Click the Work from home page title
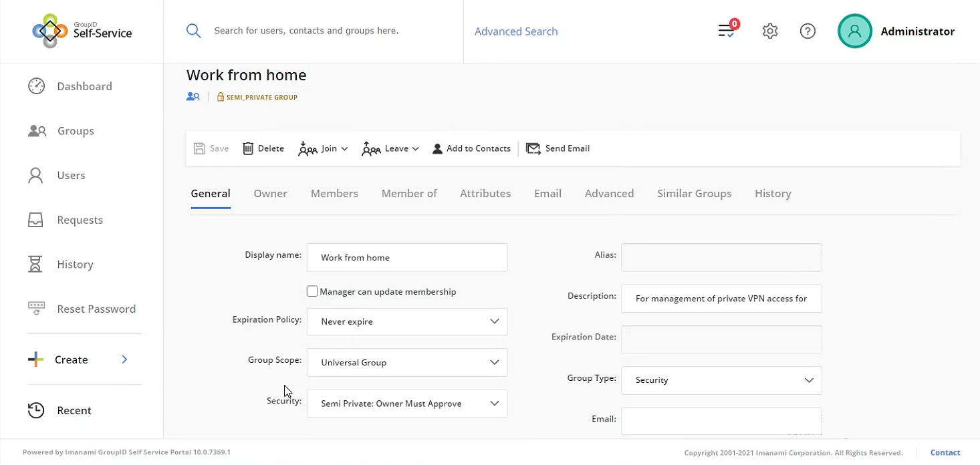Viewport: 980px width, 465px height. (246, 75)
